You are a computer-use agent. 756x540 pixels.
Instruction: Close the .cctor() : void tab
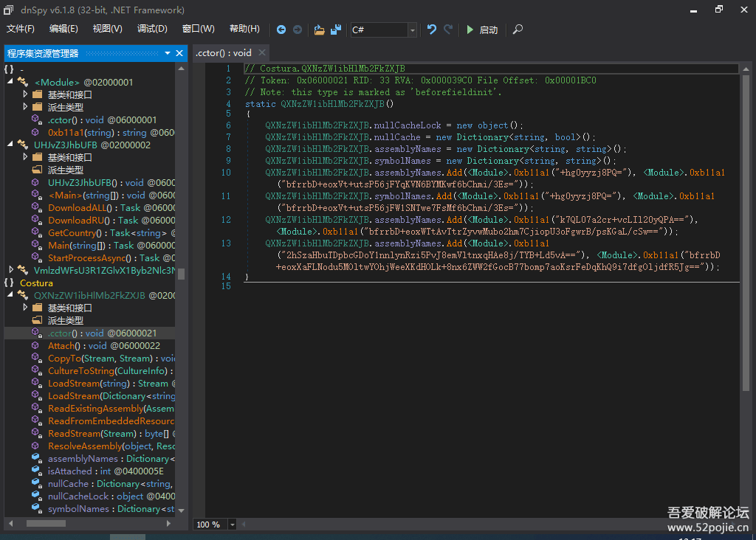(262, 53)
